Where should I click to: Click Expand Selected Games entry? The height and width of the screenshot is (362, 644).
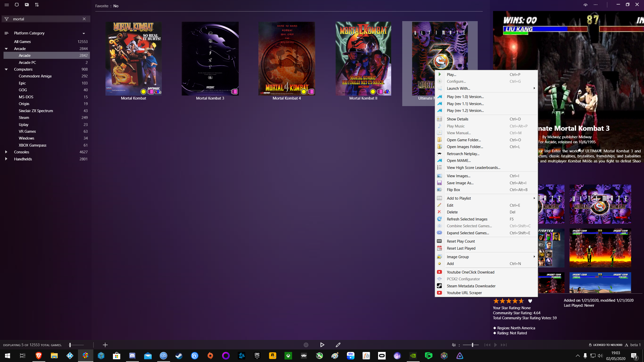click(486, 233)
